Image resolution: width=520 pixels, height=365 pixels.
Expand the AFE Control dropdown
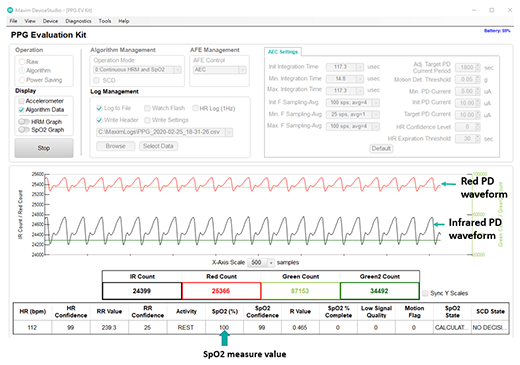(x=242, y=70)
